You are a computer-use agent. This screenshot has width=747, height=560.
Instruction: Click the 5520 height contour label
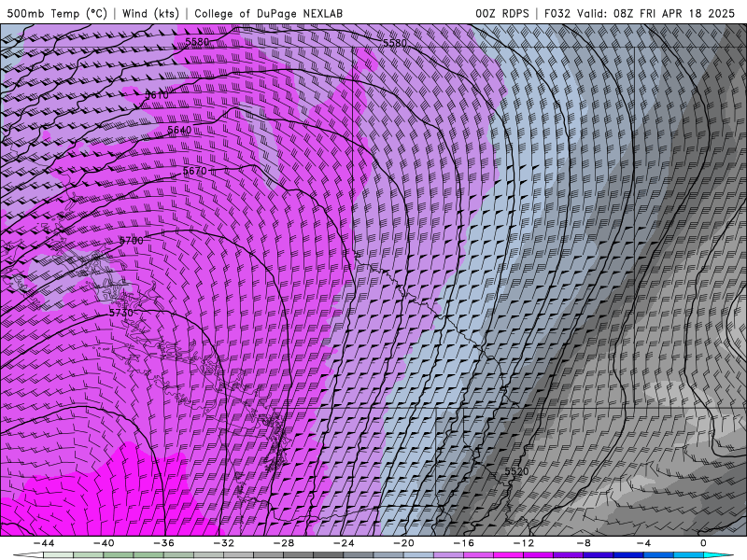point(517,471)
